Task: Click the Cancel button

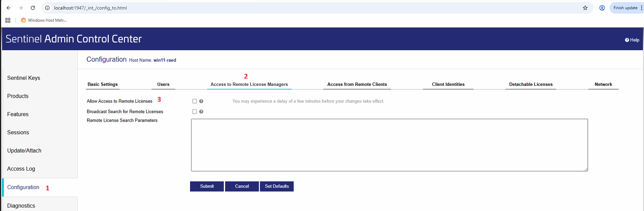Action: [242, 186]
